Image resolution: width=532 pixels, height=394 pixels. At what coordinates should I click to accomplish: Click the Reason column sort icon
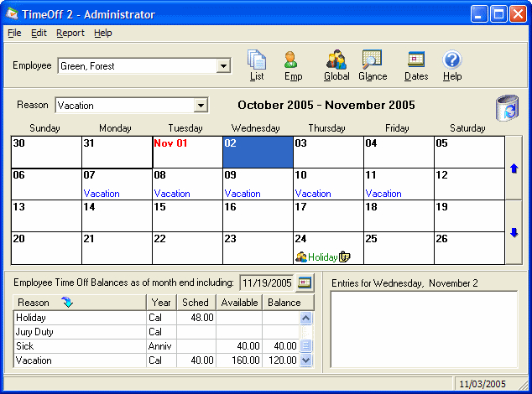(x=67, y=302)
